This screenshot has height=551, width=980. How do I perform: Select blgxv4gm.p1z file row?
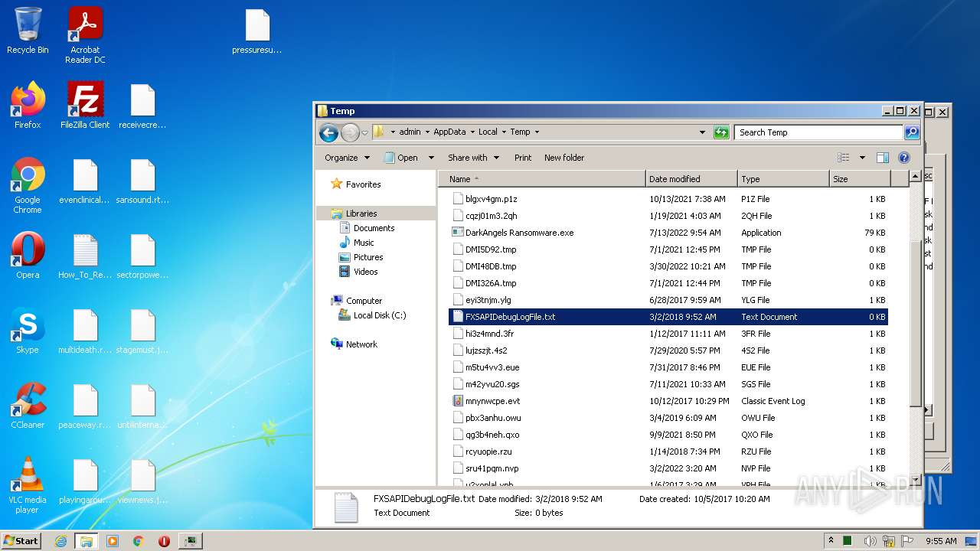(x=668, y=199)
